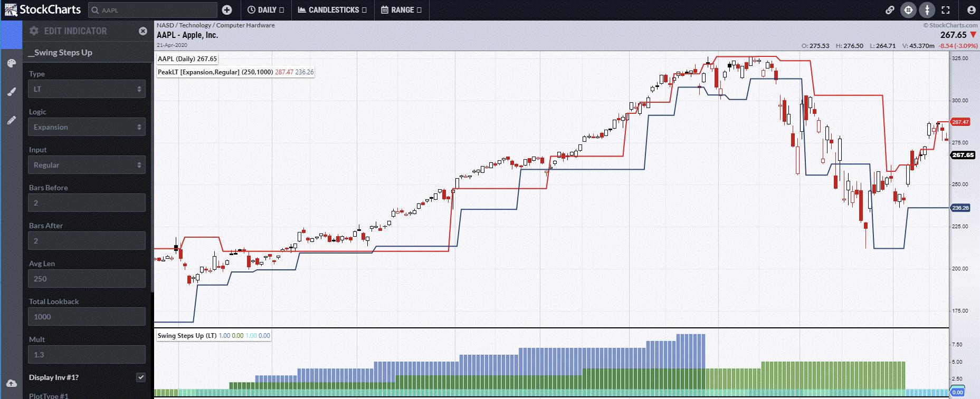
Task: Enter fullscreen mode using the expand icon
Action: pyautogui.click(x=946, y=10)
